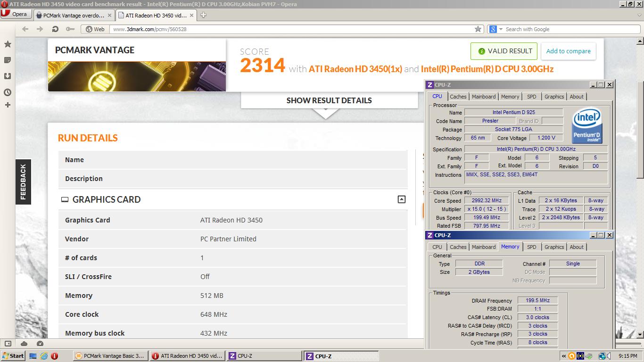Click the Intel Pentium D CPU 3.00GHz link
This screenshot has height=362, width=644.
tap(487, 69)
